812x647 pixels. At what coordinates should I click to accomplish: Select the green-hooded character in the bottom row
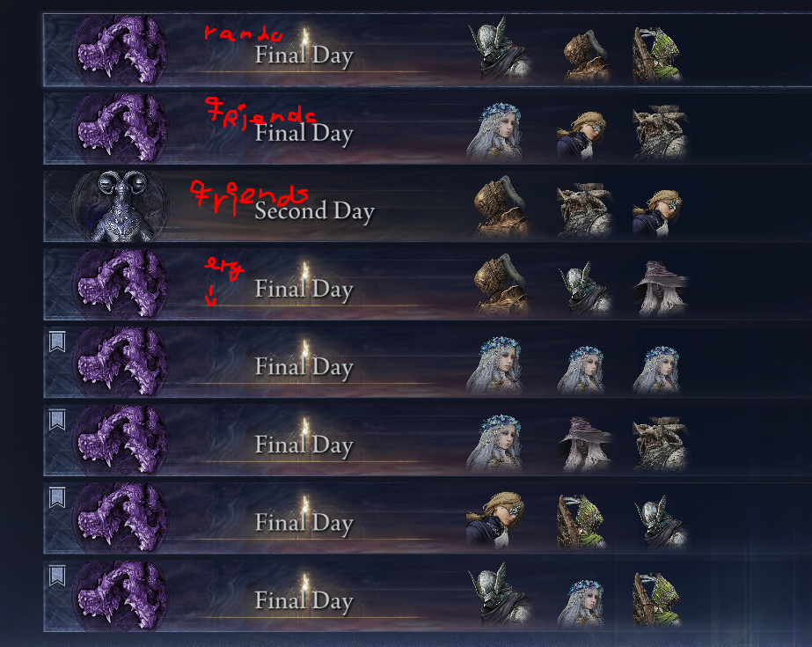pyautogui.click(x=656, y=599)
